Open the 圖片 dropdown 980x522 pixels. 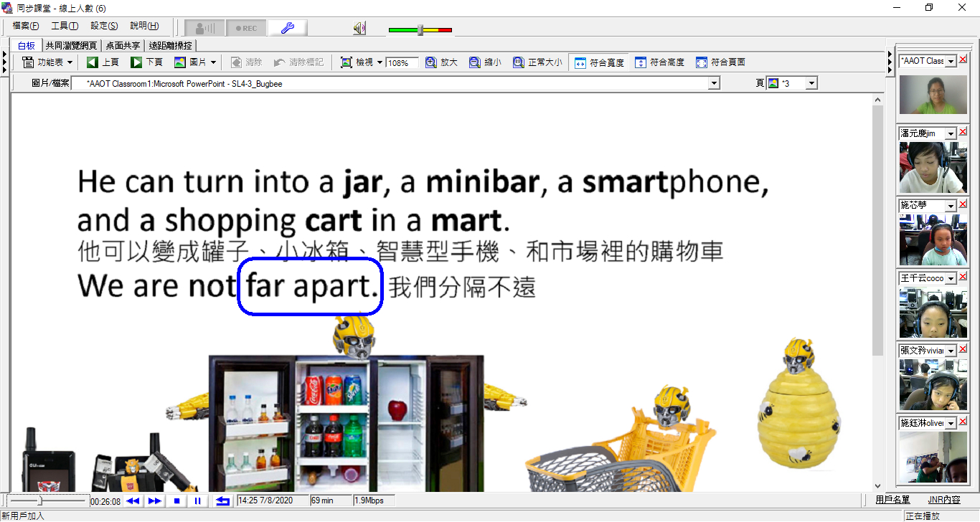195,62
